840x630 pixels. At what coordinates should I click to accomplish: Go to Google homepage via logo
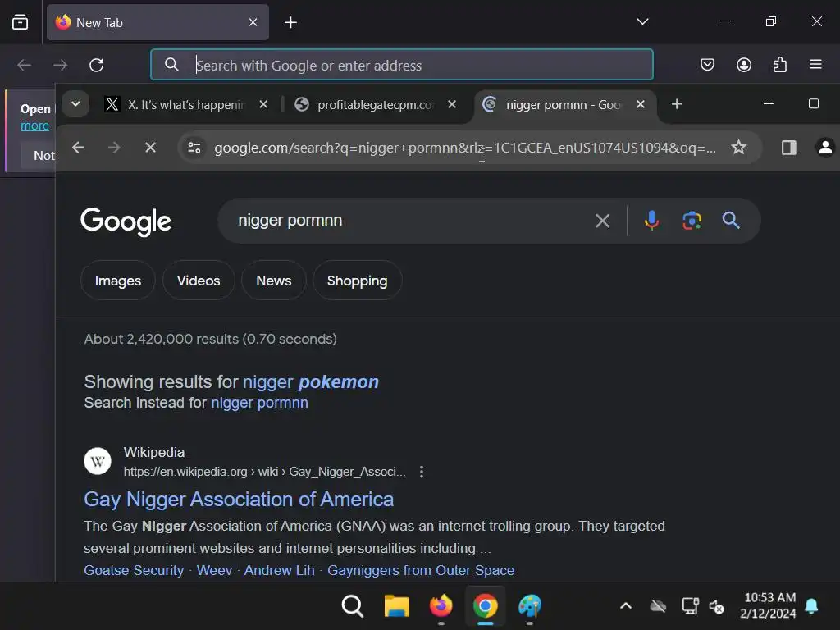pos(126,221)
